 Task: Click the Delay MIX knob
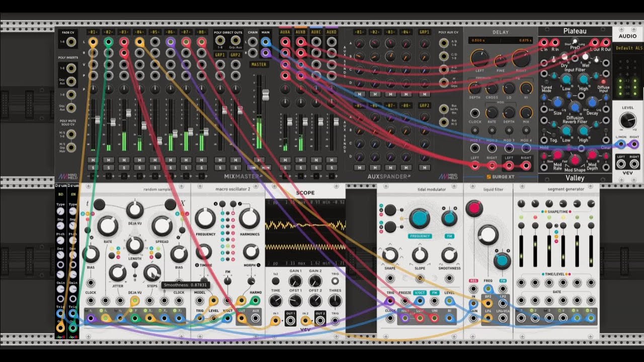point(526,112)
